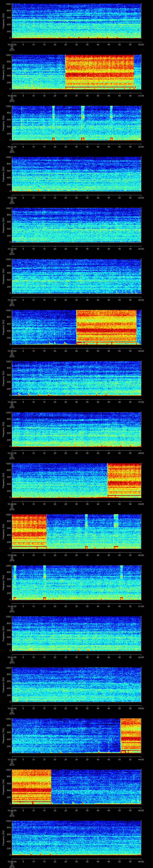Click the 39:00 end time label
The width and height of the screenshot is (153, 868).
coord(141,504)
